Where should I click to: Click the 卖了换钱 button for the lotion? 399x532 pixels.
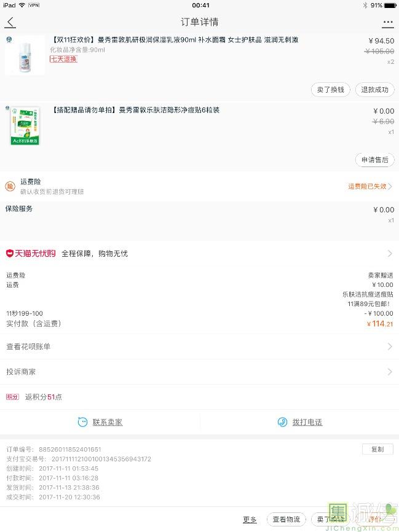click(331, 90)
